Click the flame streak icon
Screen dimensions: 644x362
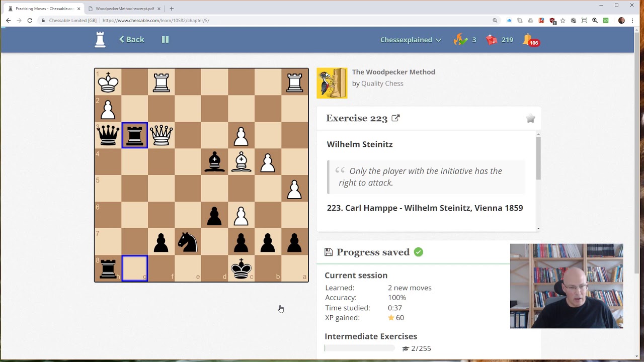(460, 40)
